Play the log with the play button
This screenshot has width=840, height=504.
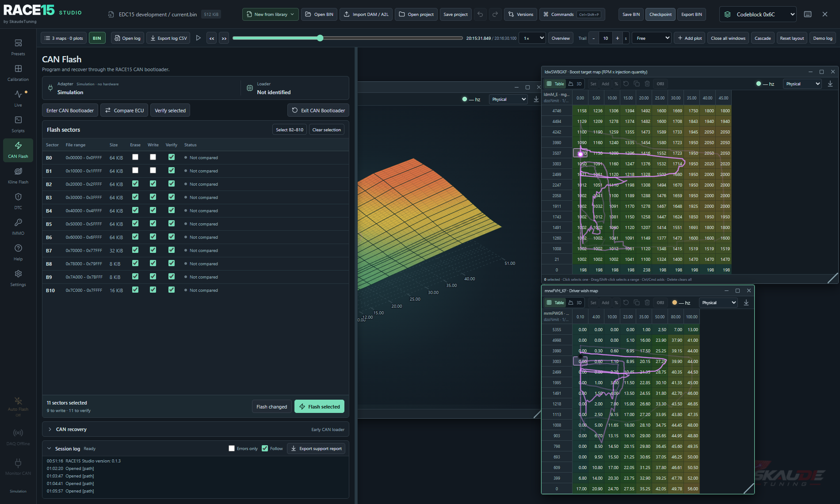[x=199, y=38]
